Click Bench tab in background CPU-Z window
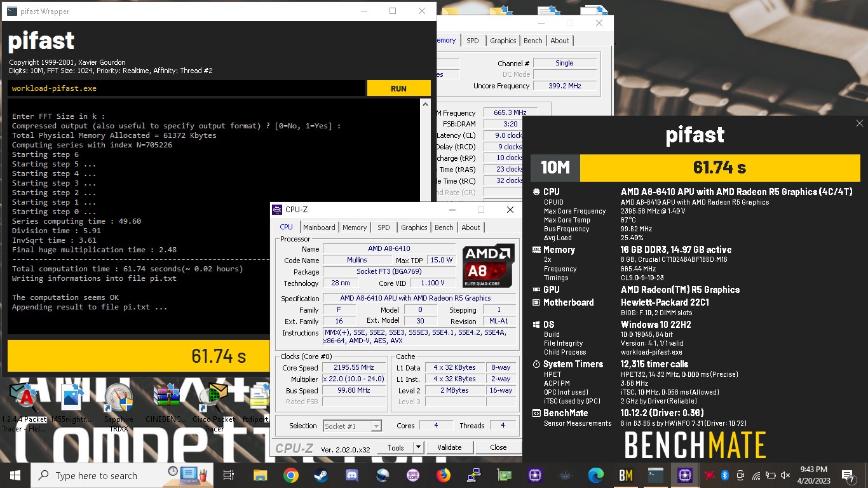This screenshot has width=868, height=488. (x=533, y=41)
